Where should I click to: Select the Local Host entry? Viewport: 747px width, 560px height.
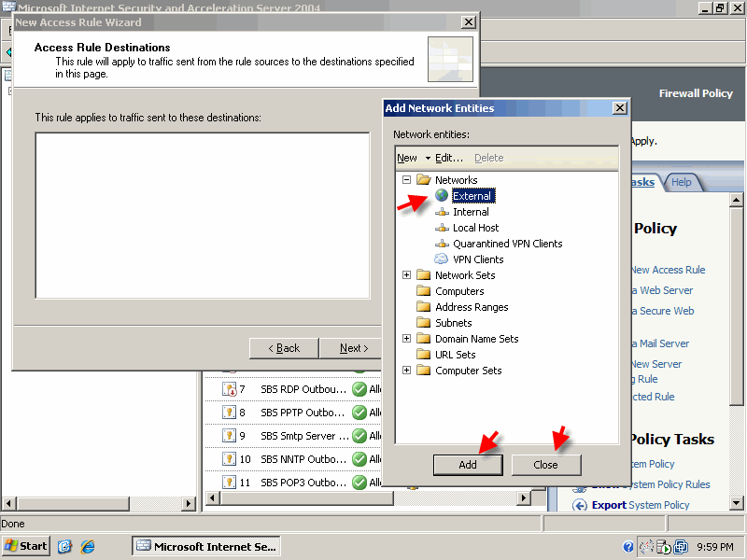click(x=475, y=228)
